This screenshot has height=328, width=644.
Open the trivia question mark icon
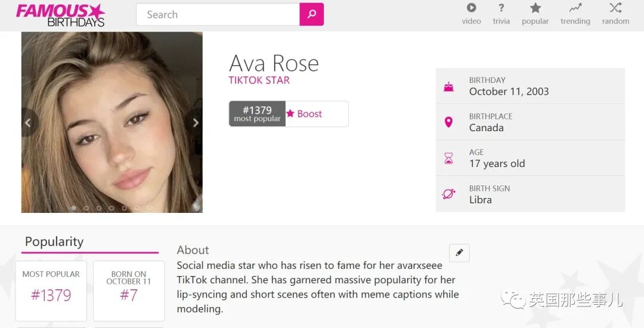coord(501,8)
